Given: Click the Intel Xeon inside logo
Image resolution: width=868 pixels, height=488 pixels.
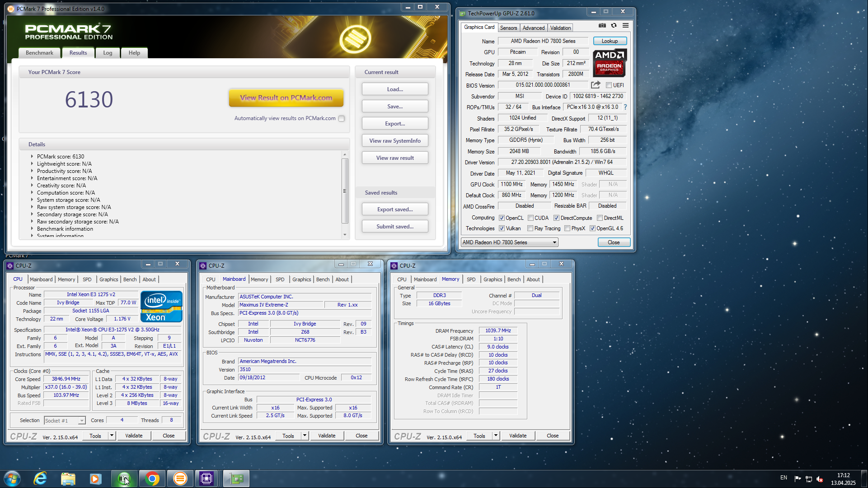Looking at the screenshot, I should tap(161, 306).
